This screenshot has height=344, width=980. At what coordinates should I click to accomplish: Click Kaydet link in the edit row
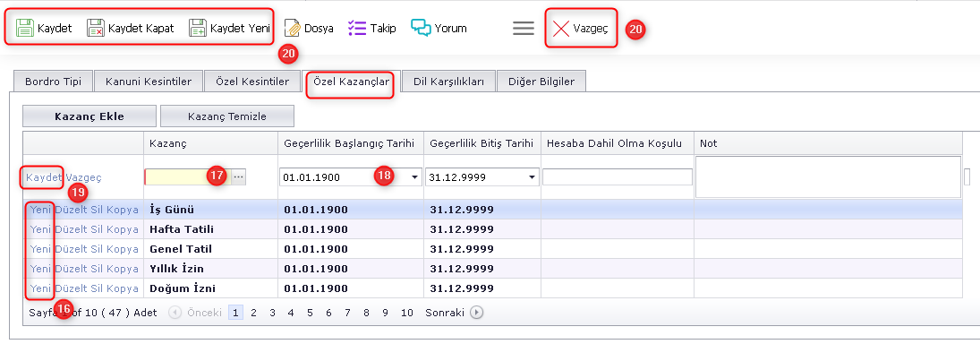(44, 177)
